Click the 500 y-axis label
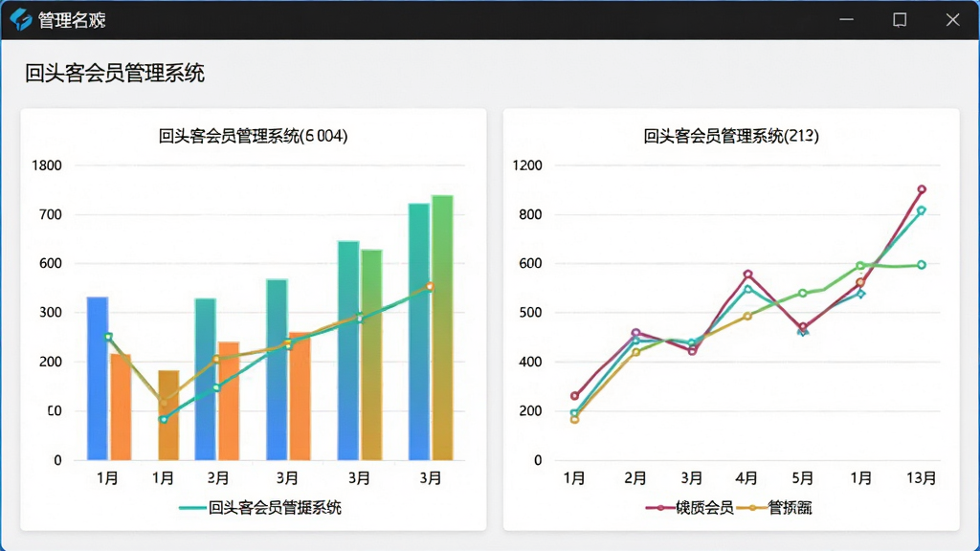 click(530, 313)
